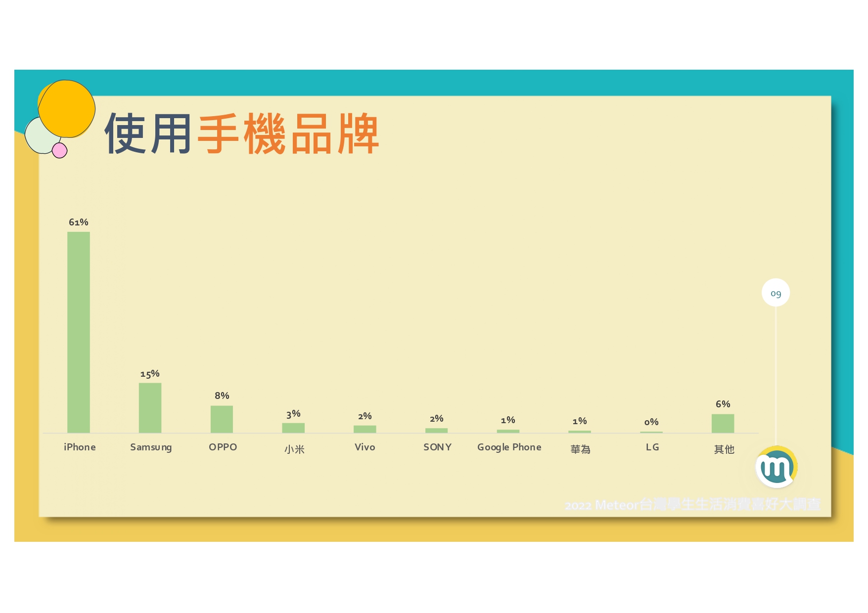Click the 8% data label
The height and width of the screenshot is (613, 868).
point(222,395)
